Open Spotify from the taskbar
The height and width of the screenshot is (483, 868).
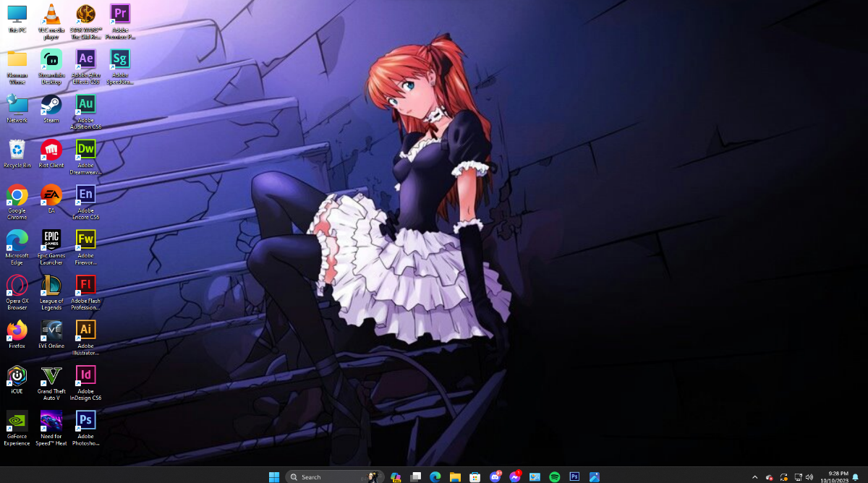[x=555, y=477]
